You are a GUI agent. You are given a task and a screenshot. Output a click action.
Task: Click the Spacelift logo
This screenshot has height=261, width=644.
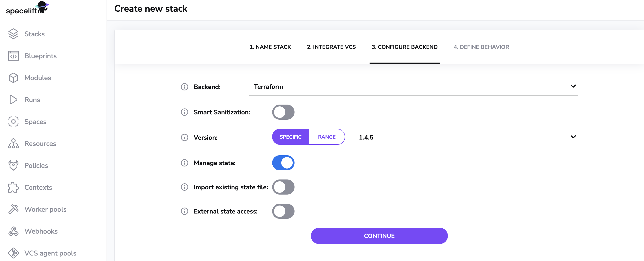tap(27, 8)
